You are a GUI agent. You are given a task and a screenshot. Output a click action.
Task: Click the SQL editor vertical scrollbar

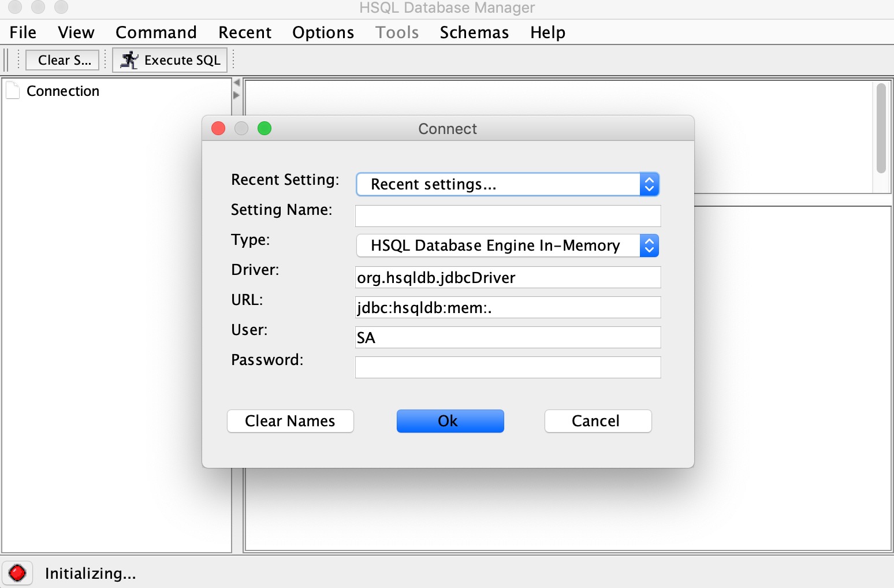[x=881, y=128]
